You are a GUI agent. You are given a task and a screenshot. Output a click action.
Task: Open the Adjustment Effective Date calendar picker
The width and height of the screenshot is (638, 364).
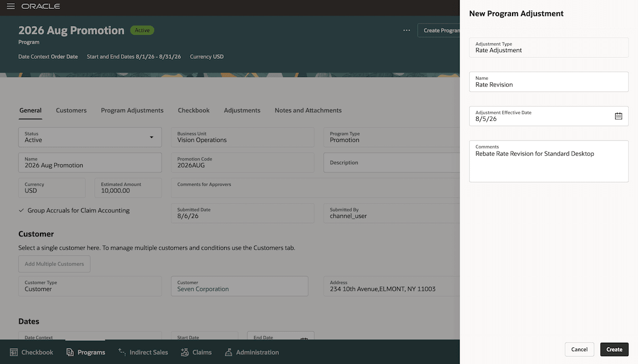[618, 116]
